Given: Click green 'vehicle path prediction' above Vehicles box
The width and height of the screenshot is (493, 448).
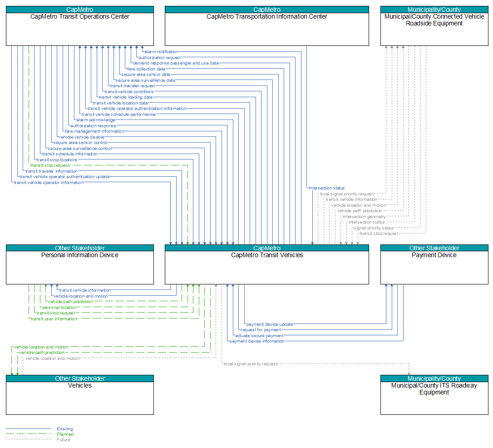Looking at the screenshot, I should click(x=42, y=353).
